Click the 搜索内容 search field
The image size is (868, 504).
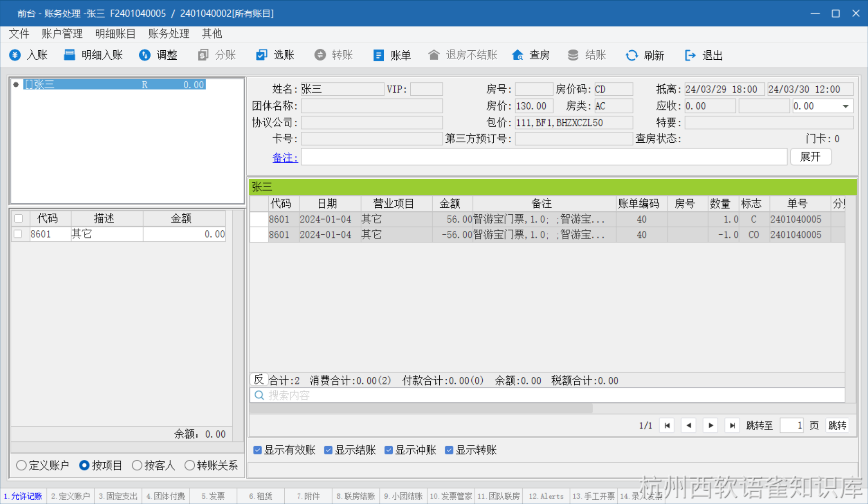(x=547, y=395)
